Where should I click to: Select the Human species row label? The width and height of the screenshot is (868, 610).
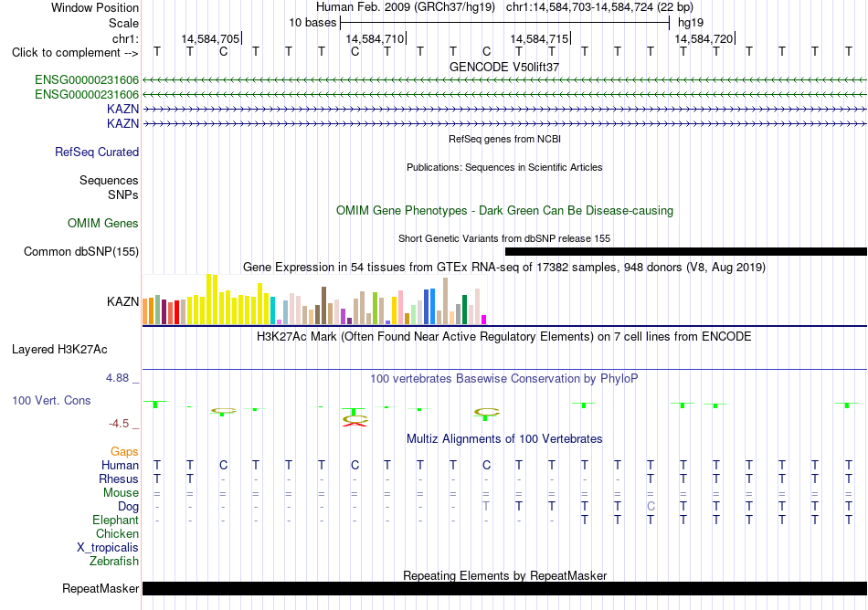coord(120,465)
